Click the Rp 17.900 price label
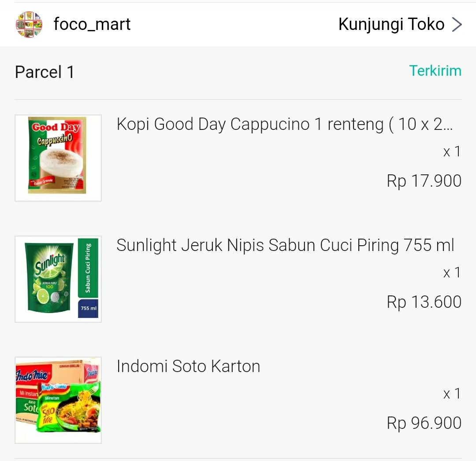This screenshot has height=461, width=476. point(424,181)
